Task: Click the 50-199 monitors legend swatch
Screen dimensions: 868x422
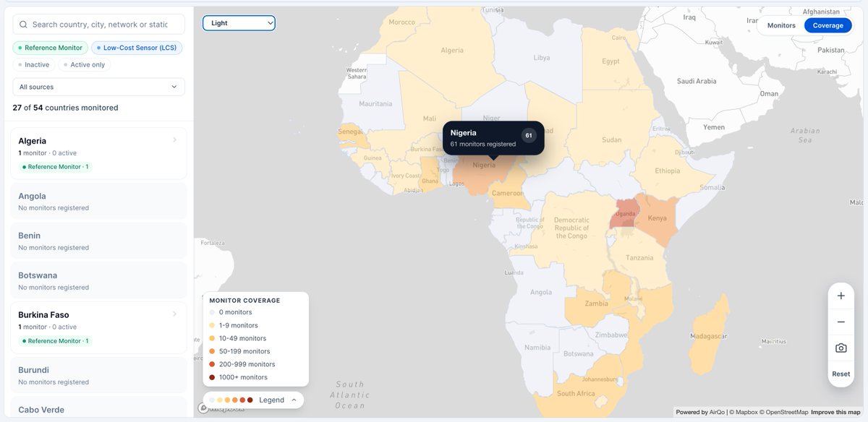Action: (212, 351)
